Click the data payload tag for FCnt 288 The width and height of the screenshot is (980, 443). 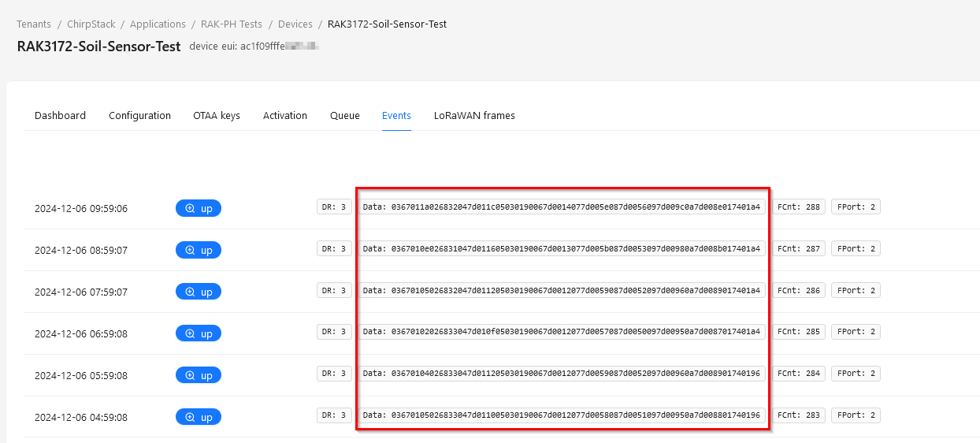[x=562, y=207]
